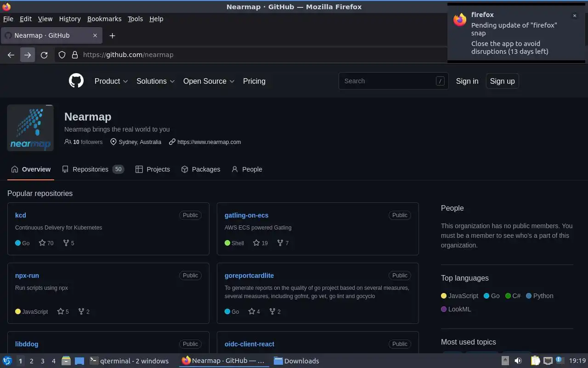
Task: Open the Pricing page link
Action: (254, 81)
